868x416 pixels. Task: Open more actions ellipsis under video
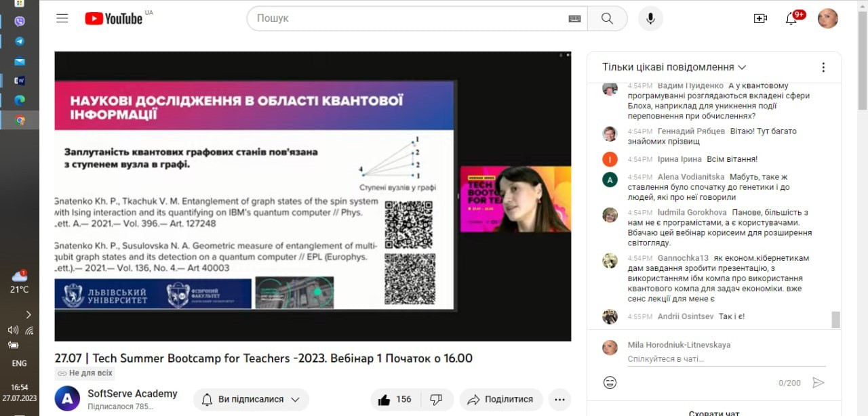[x=559, y=399]
